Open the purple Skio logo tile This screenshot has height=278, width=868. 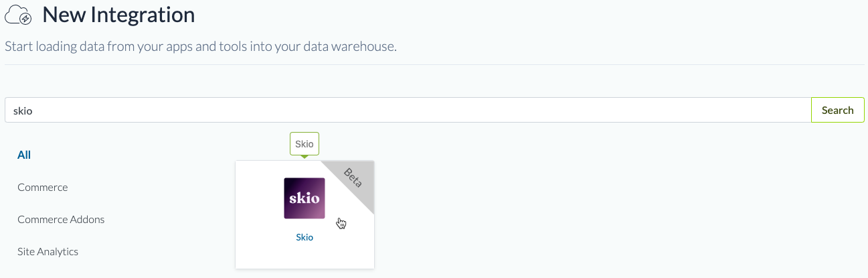click(x=305, y=198)
